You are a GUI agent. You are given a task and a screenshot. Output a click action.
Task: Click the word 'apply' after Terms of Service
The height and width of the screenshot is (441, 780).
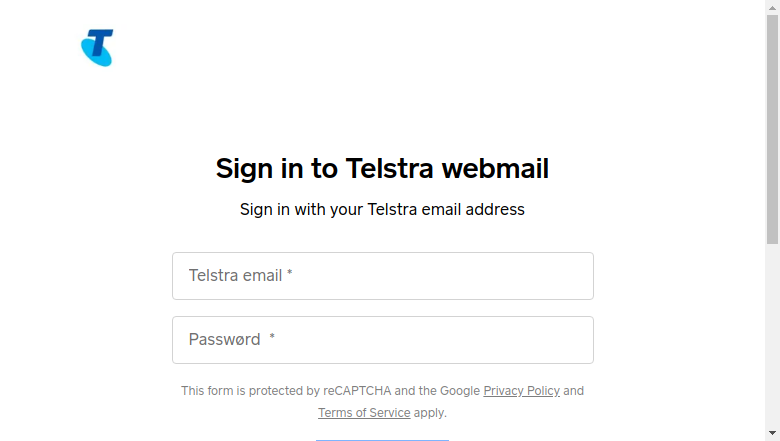pos(428,413)
